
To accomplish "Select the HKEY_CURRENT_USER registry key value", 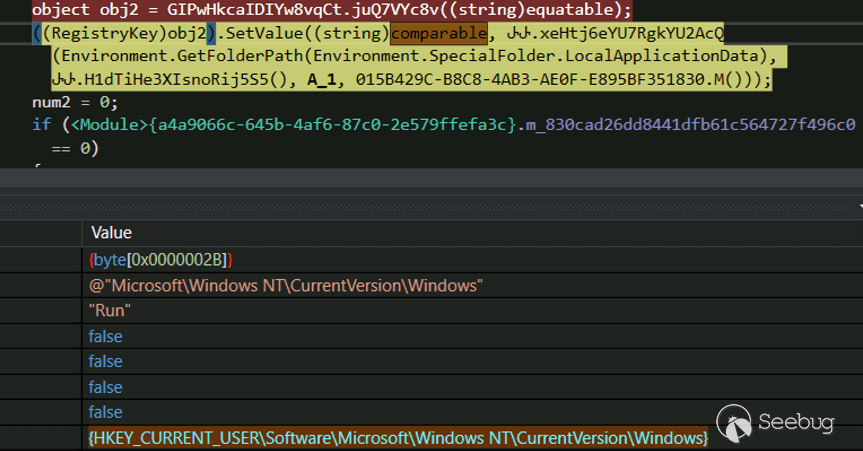I will [x=398, y=438].
